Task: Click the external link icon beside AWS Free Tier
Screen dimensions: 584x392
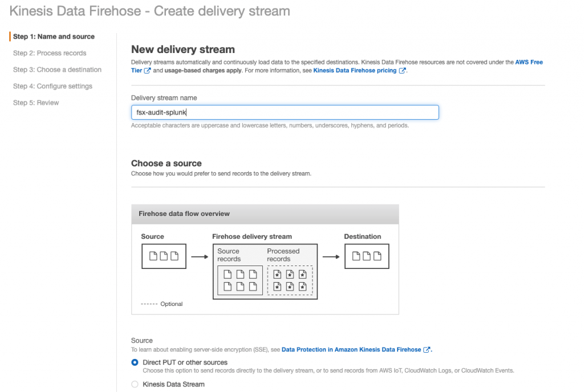Action: (146, 71)
